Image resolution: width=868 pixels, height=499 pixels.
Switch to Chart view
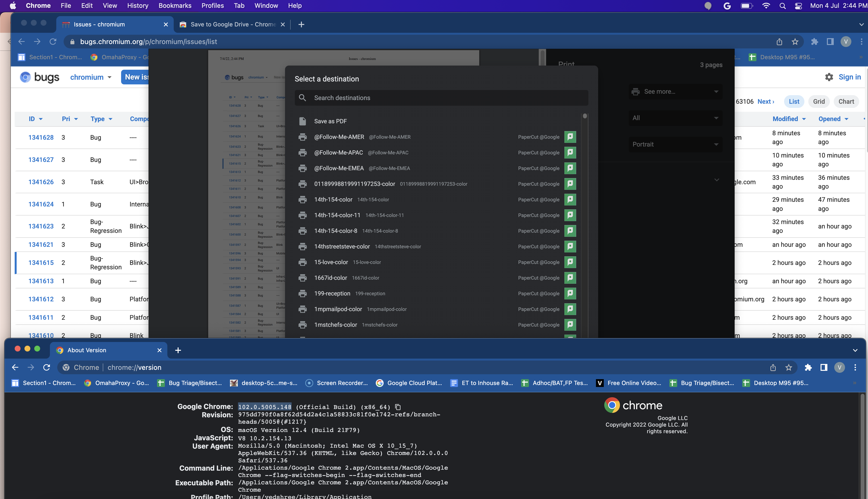pyautogui.click(x=846, y=102)
